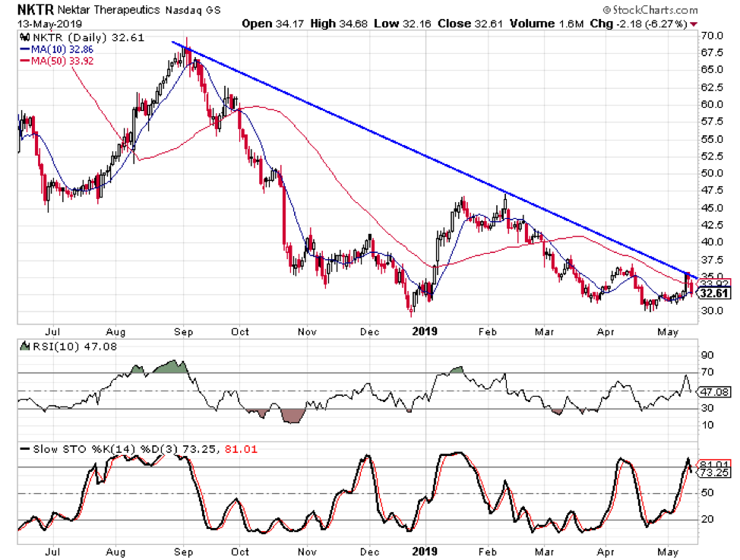Click the 67.5 price axis label
This screenshot has height=560, width=740.
click(x=712, y=52)
